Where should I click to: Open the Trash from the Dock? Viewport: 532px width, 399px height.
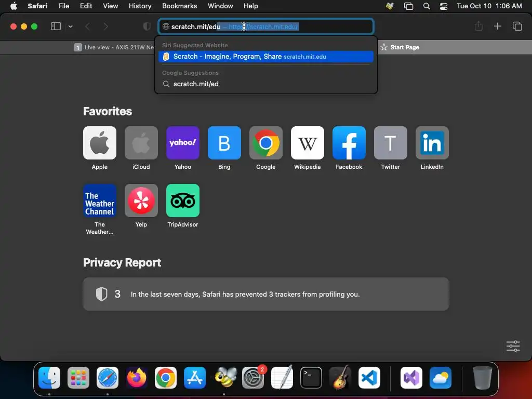tap(483, 378)
